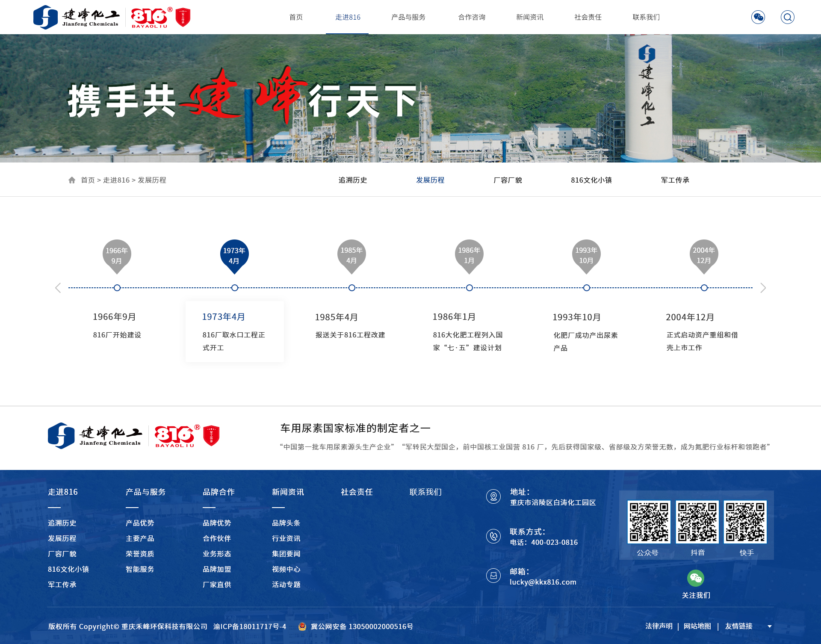This screenshot has height=644, width=821.
Task: Open footer link 视频中心
Action: coord(286,569)
